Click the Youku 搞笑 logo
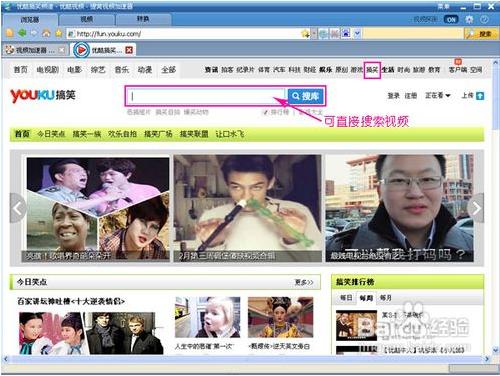500x376 pixels. (x=43, y=95)
